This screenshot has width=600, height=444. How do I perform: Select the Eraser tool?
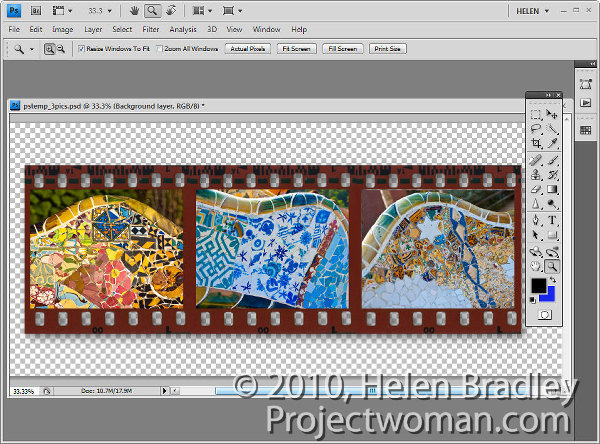536,189
